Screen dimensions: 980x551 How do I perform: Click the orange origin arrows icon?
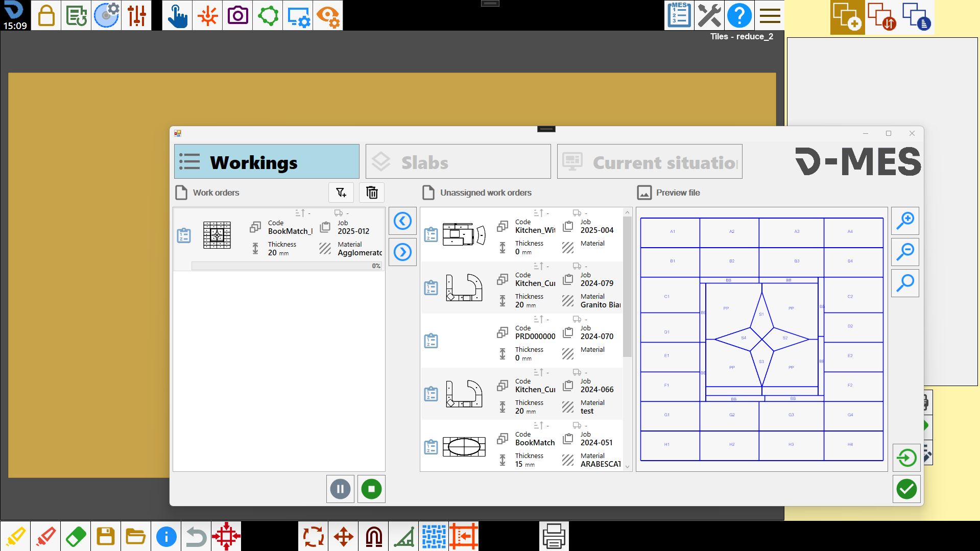(207, 15)
